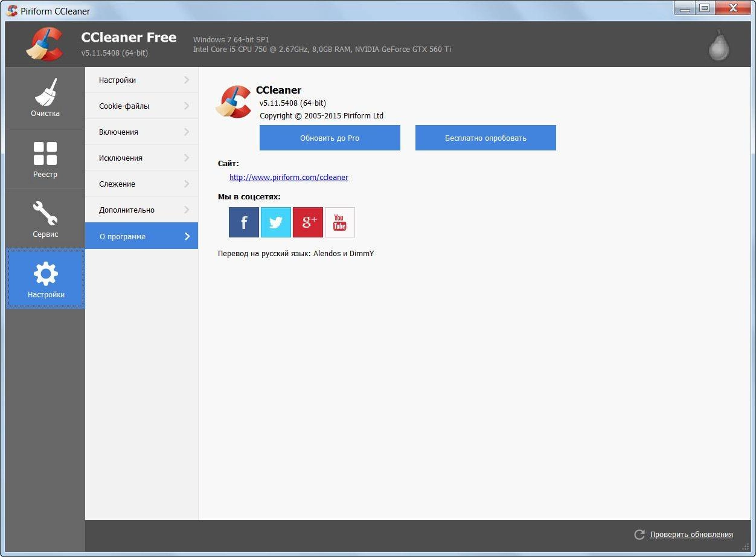Click the chevron beside Исключения
The height and width of the screenshot is (557, 756).
(187, 158)
